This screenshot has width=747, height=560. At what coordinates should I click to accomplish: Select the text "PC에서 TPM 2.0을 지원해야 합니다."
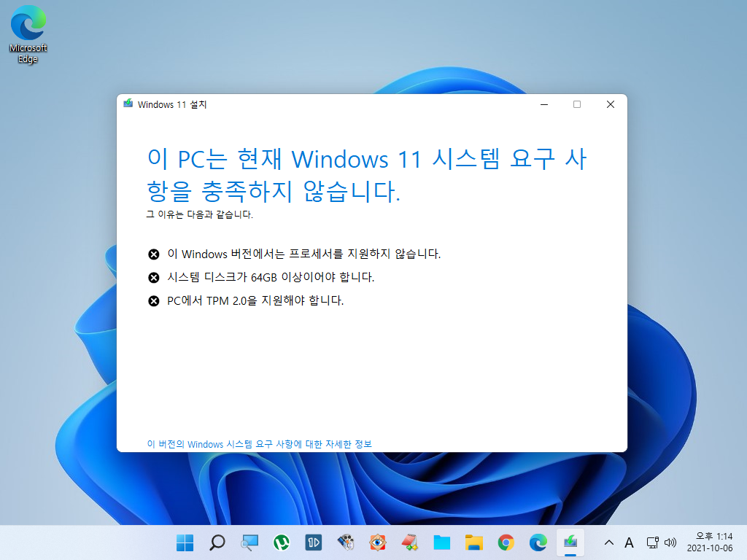(255, 300)
